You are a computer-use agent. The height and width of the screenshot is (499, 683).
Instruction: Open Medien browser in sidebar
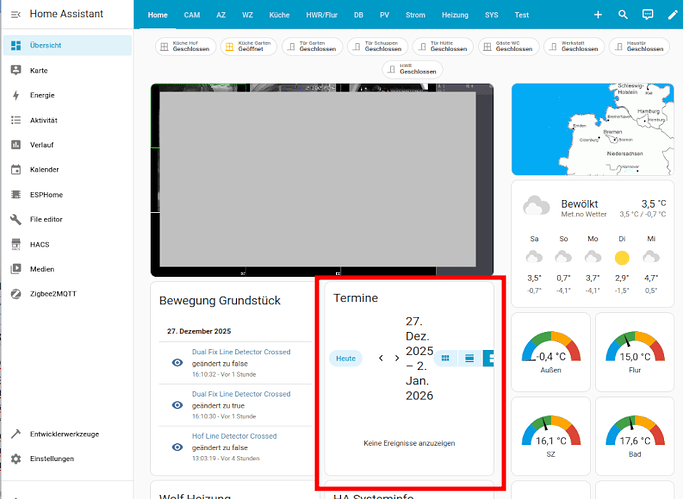[67, 269]
